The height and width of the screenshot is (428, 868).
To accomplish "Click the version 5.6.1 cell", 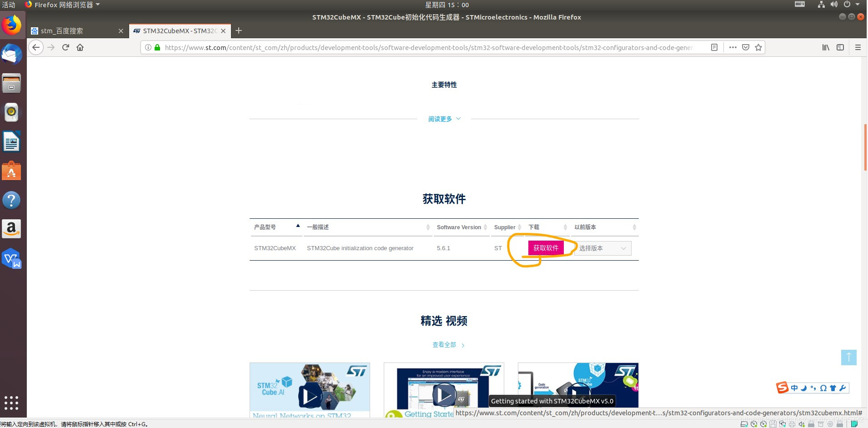I will point(443,248).
